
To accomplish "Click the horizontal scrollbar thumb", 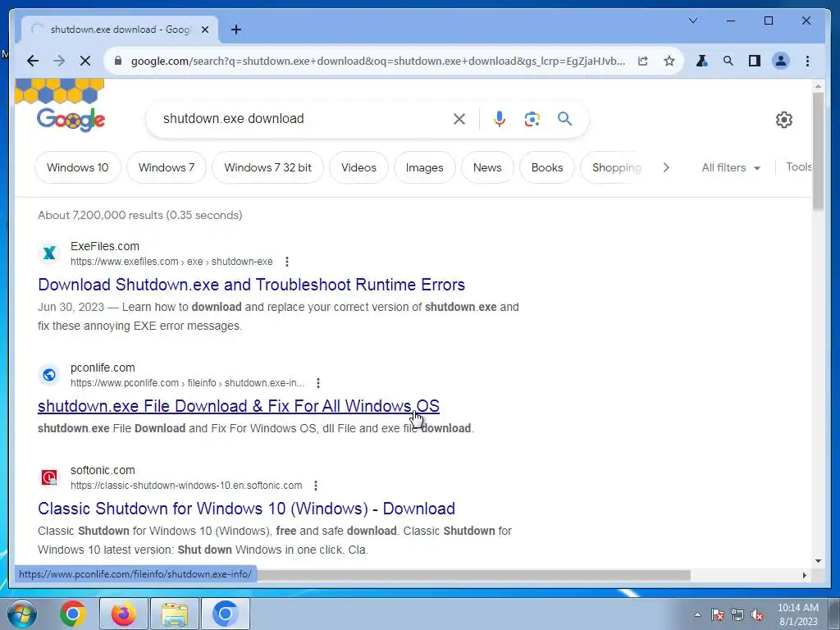I will point(473,575).
